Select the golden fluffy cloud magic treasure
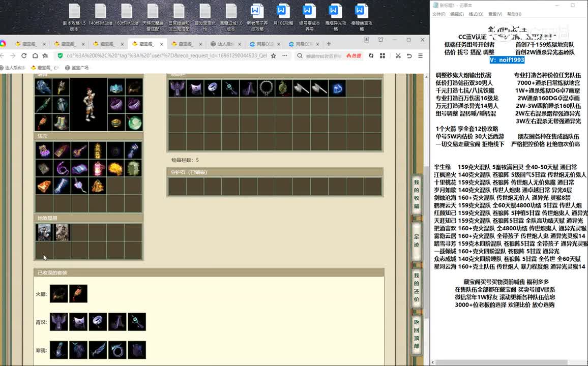This screenshot has height=366, width=588. pyautogui.click(x=115, y=169)
